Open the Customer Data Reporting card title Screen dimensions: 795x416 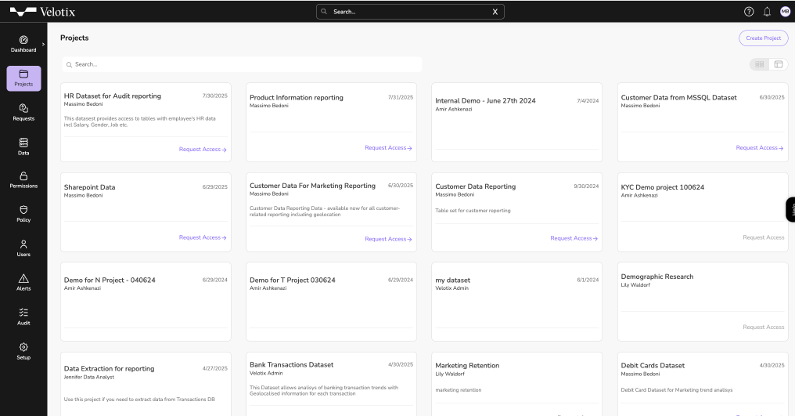pyautogui.click(x=475, y=187)
